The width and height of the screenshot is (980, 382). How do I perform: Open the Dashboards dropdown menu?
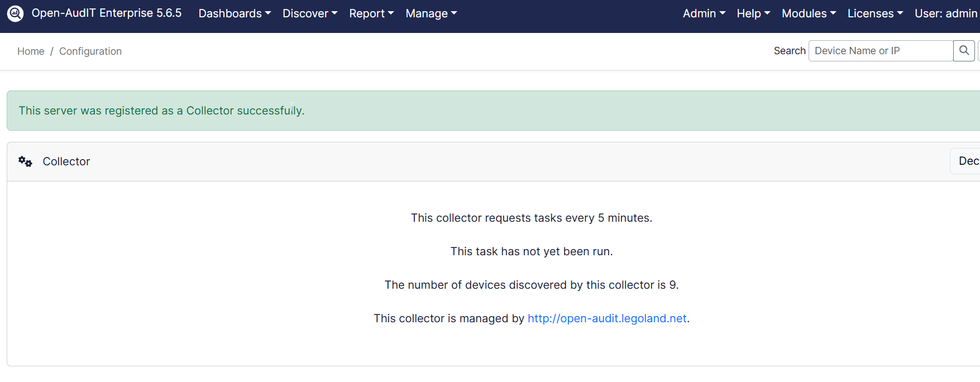235,13
